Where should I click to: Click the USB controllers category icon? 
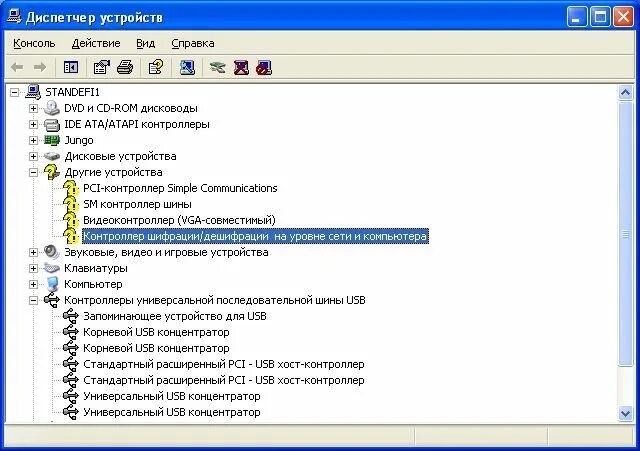pos(52,300)
